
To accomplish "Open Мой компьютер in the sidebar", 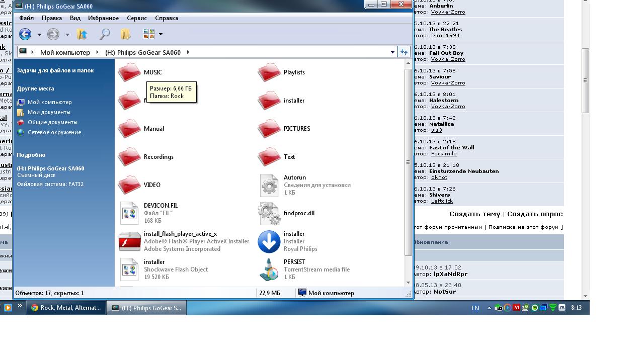I will (49, 102).
